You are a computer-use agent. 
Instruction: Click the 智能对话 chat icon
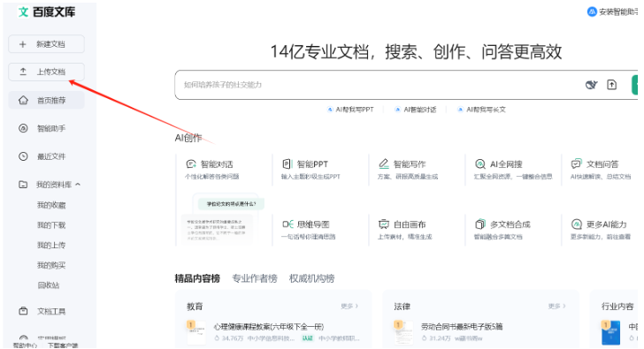tap(191, 164)
